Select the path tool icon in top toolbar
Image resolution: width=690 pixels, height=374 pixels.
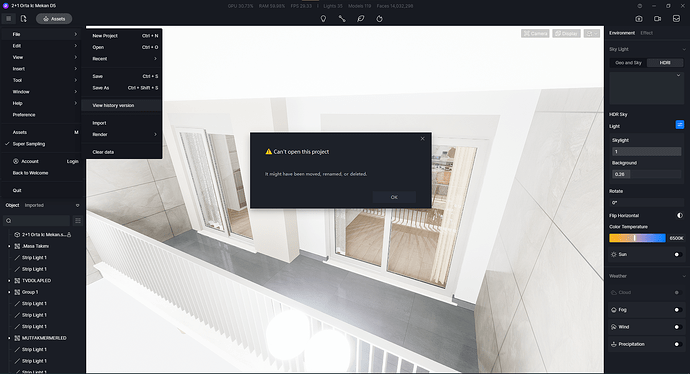point(342,18)
